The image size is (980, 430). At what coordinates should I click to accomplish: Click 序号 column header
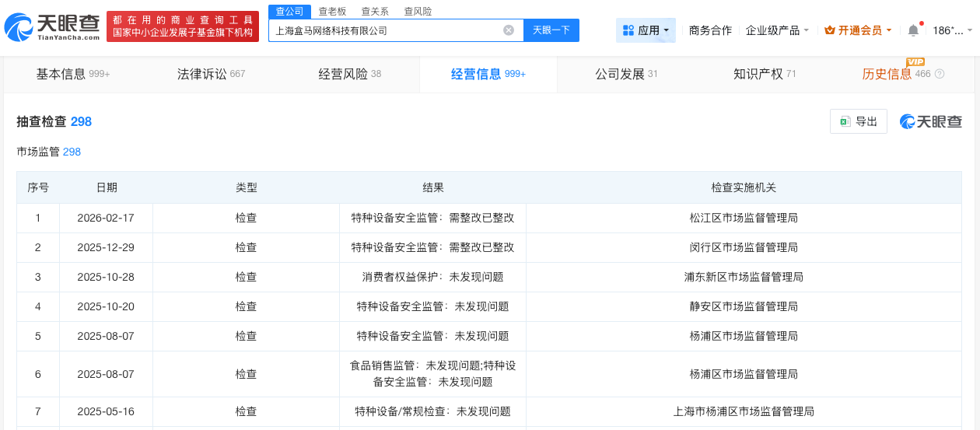point(38,187)
